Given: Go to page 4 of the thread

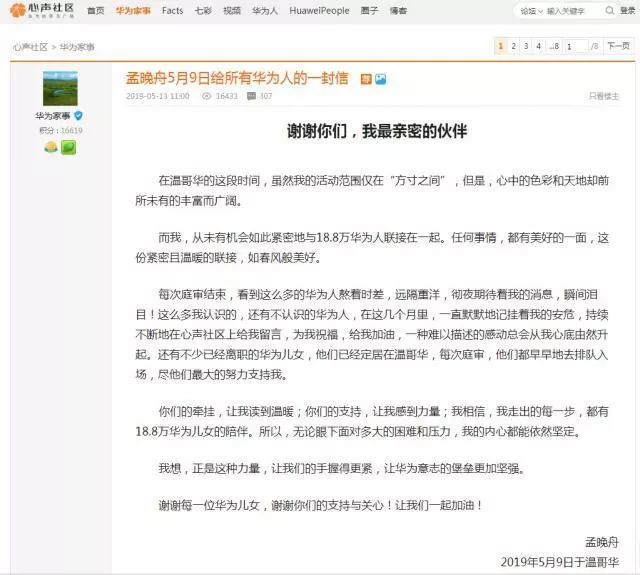Looking at the screenshot, I should 539,46.
